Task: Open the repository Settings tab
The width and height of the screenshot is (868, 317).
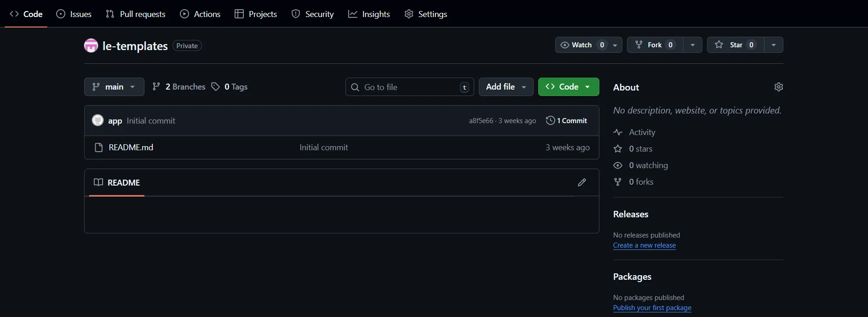Action: click(x=425, y=14)
